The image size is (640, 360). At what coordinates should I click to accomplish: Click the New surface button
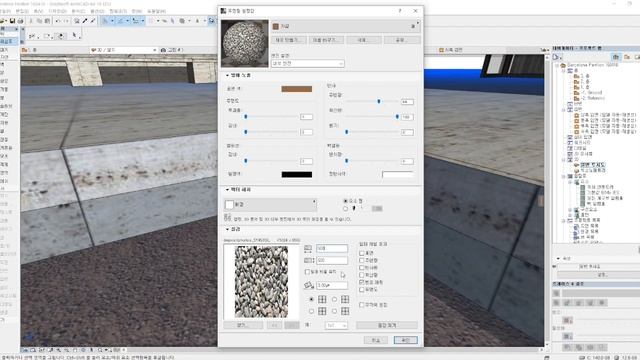(x=290, y=40)
